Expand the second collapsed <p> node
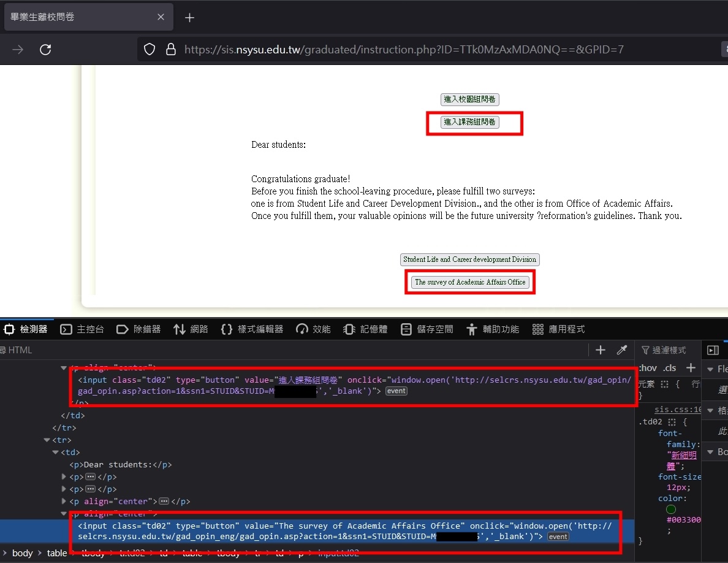The width and height of the screenshot is (728, 563). click(x=64, y=489)
